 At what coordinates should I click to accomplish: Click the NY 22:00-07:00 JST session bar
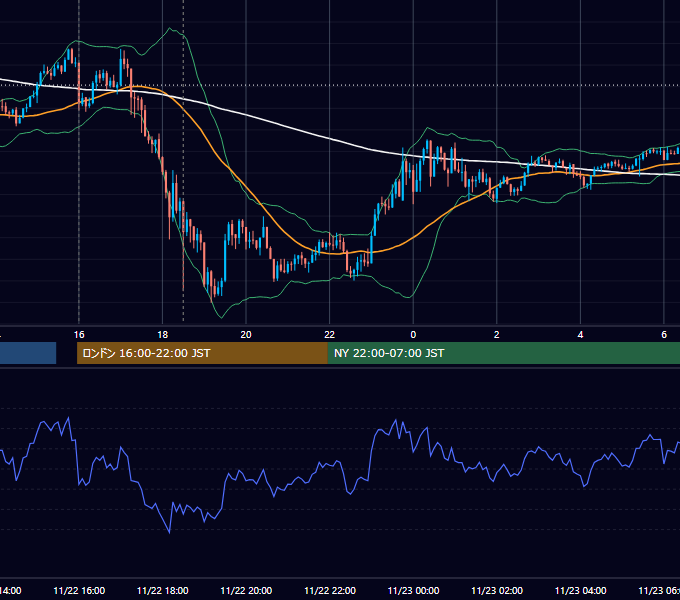pos(504,353)
